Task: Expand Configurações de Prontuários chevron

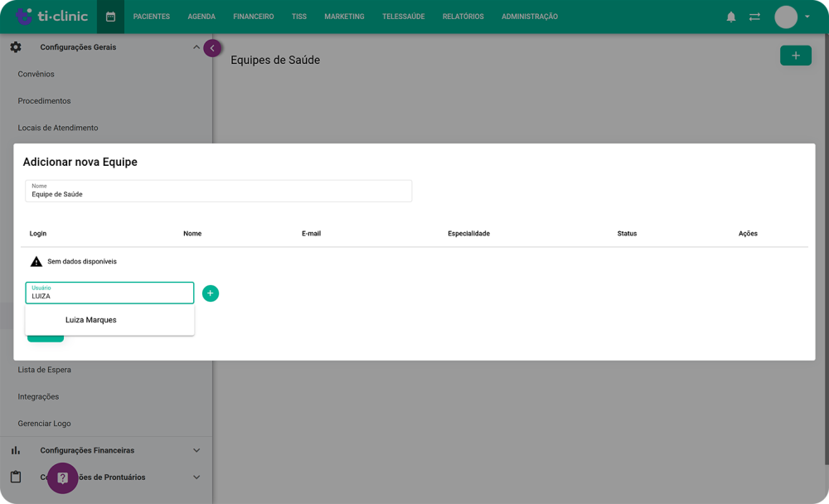Action: pos(196,477)
